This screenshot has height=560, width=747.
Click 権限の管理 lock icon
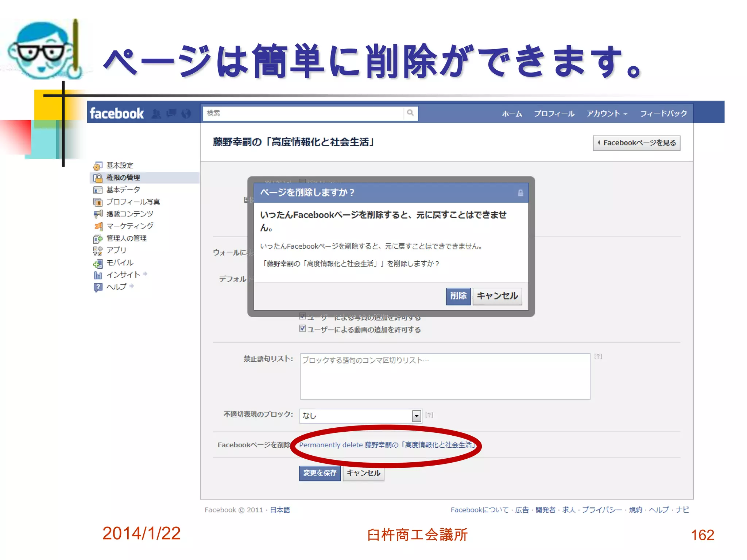pos(97,178)
